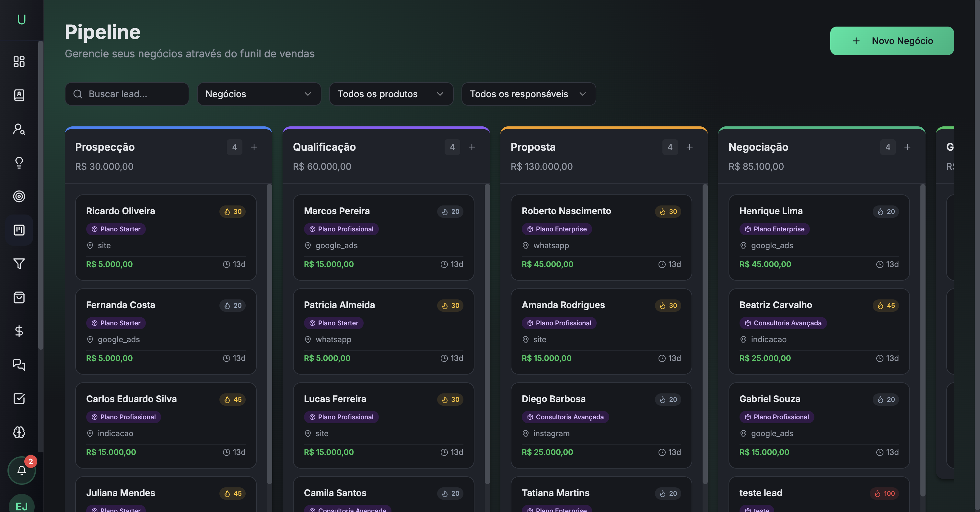This screenshot has height=512, width=980.
Task: Add a deal to Negociação column with plus
Action: coord(907,147)
